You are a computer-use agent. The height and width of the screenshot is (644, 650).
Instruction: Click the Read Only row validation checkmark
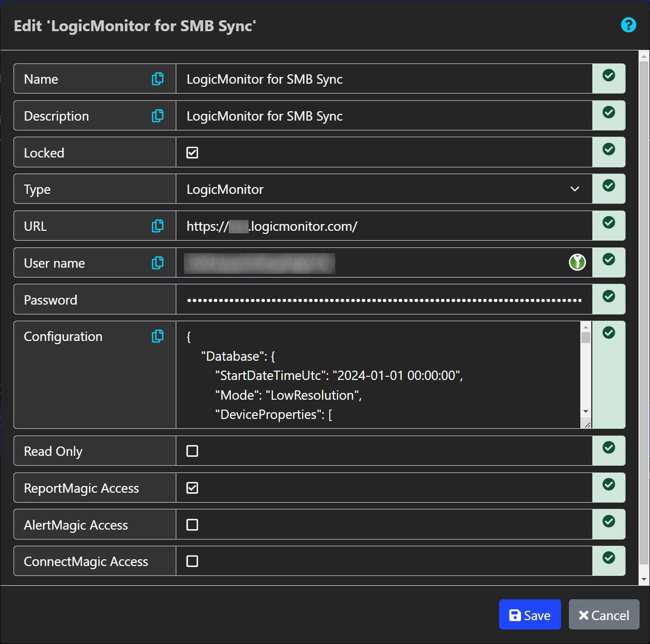click(609, 448)
